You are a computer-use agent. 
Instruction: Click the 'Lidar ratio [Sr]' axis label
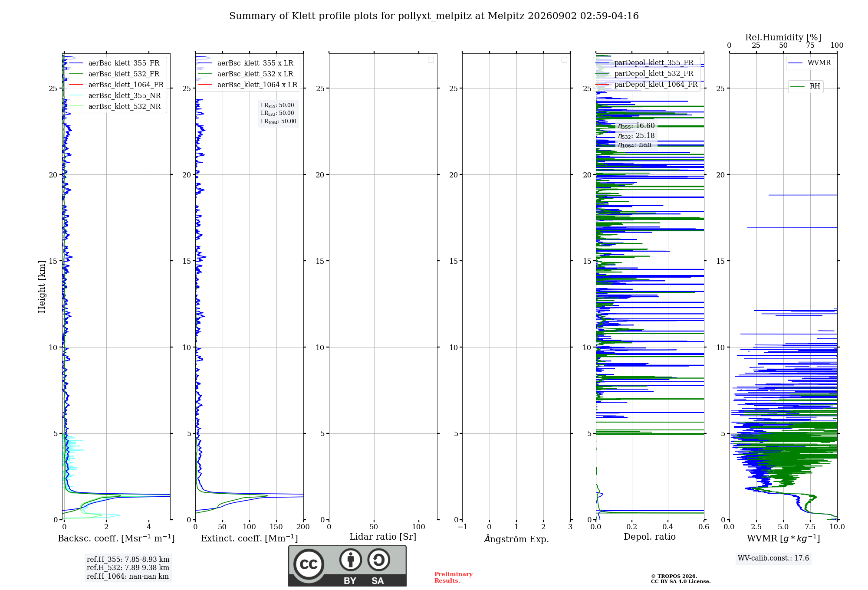[x=383, y=537]
